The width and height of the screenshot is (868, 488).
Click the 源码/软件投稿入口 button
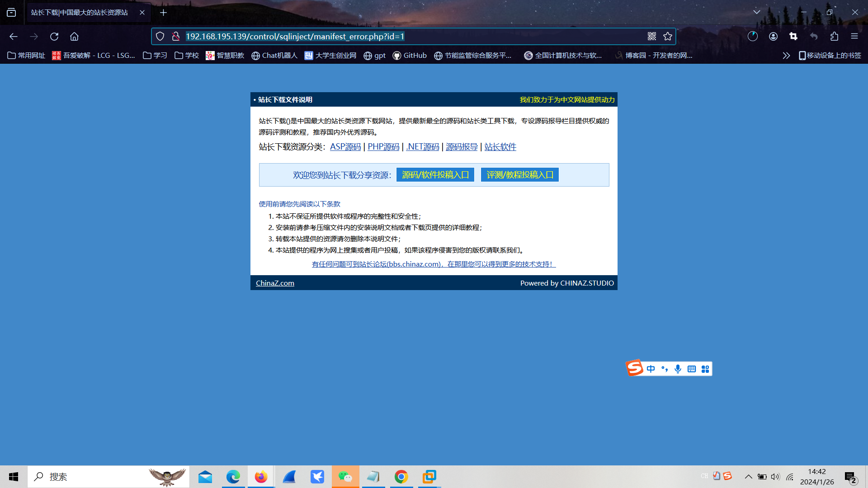(x=435, y=175)
